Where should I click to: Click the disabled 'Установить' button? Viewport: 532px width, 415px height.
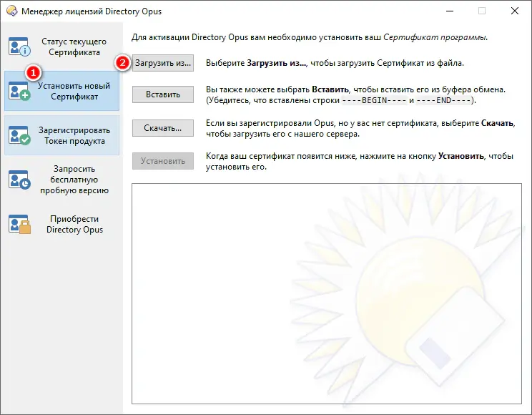[163, 161]
